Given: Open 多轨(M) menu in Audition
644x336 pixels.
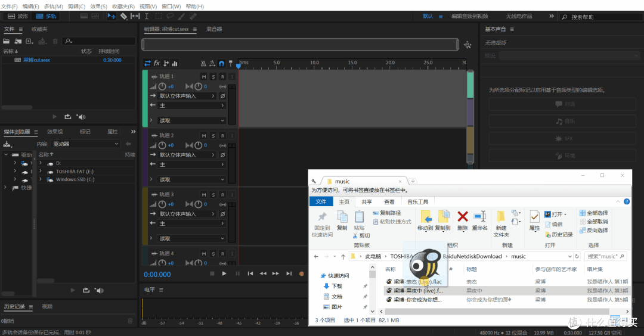Looking at the screenshot, I should 54,7.
